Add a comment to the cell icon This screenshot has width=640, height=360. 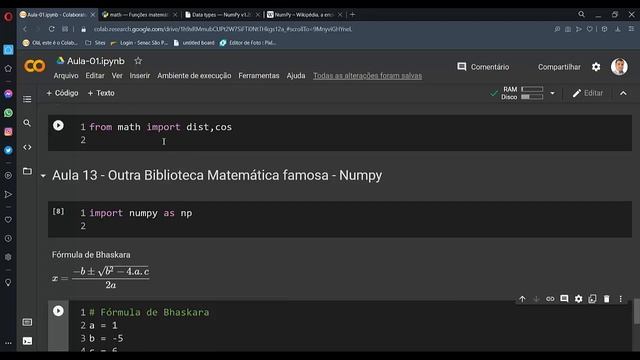click(x=564, y=299)
